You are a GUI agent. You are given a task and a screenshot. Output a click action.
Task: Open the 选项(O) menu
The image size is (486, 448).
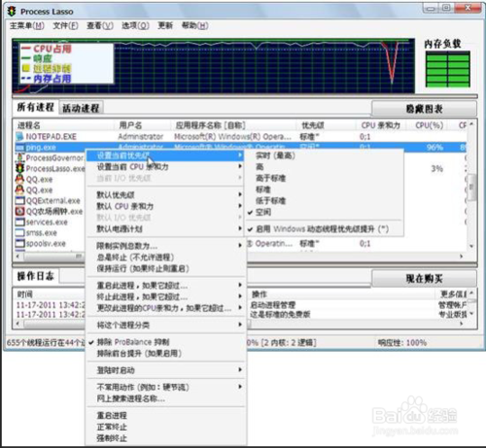pyautogui.click(x=135, y=25)
